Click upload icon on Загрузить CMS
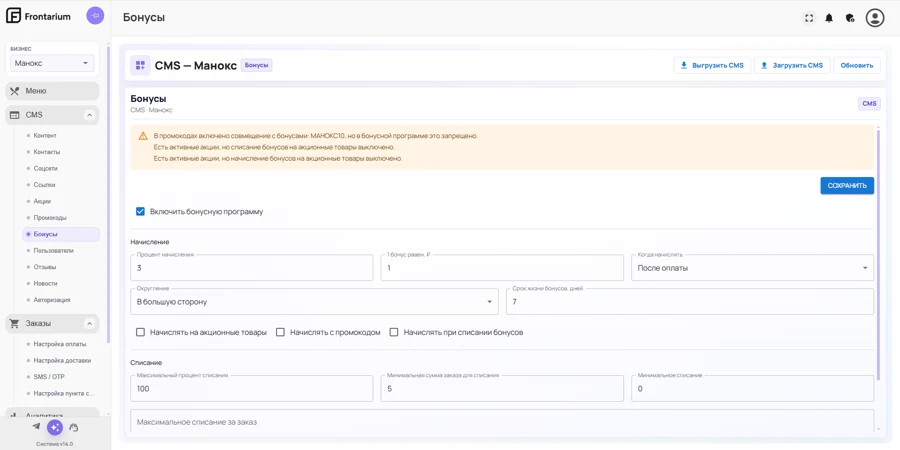This screenshot has height=450, width=900. pyautogui.click(x=764, y=65)
